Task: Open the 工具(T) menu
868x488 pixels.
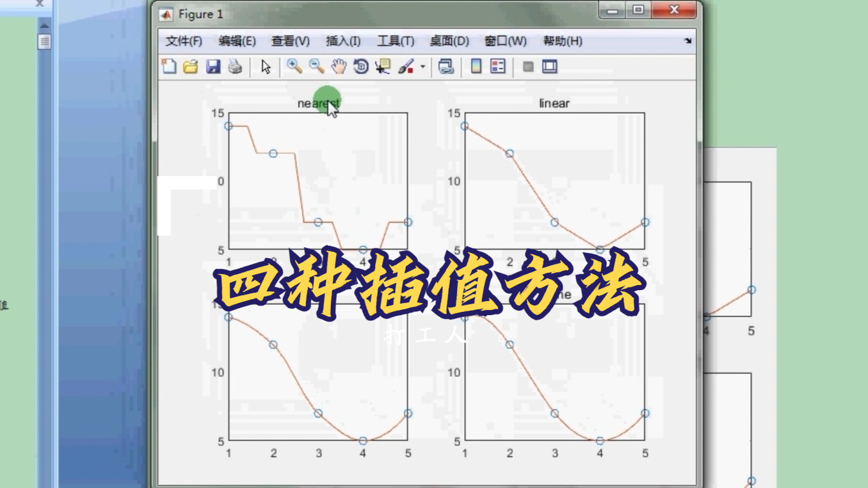Action: [396, 41]
